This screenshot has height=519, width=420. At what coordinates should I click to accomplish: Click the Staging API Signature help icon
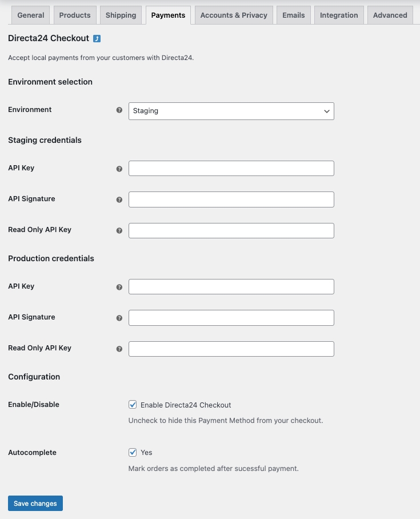[x=119, y=199]
